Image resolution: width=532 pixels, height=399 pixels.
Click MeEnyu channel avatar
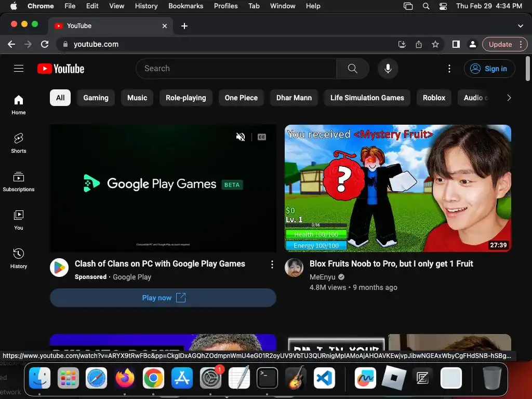coord(294,268)
